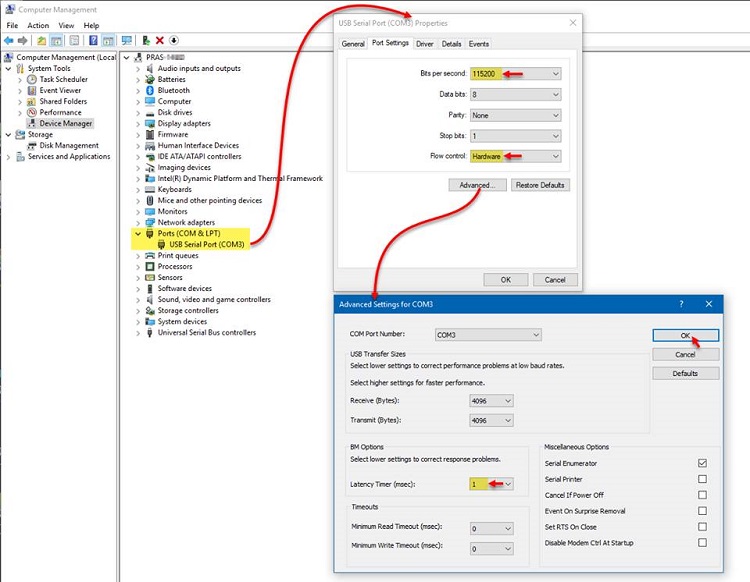Open the View menu

click(66, 25)
